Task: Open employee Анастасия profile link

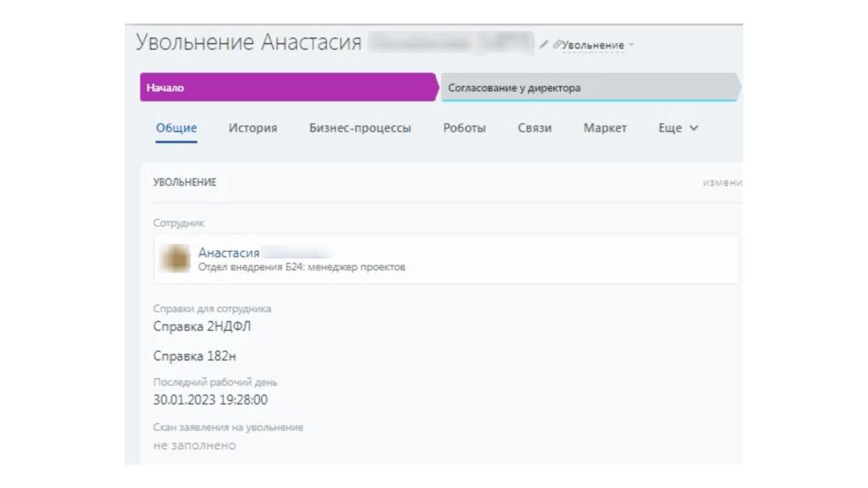Action: pyautogui.click(x=229, y=253)
